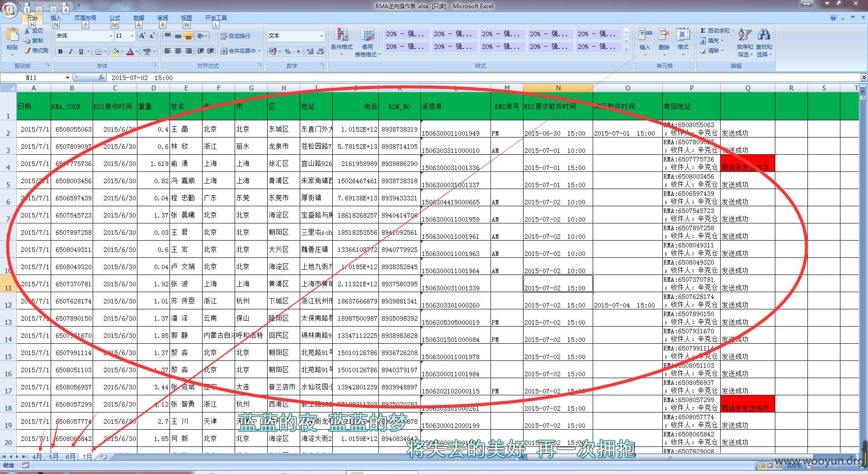The width and height of the screenshot is (868, 474).
Task: Toggle Bold formatting
Action: [x=60, y=52]
